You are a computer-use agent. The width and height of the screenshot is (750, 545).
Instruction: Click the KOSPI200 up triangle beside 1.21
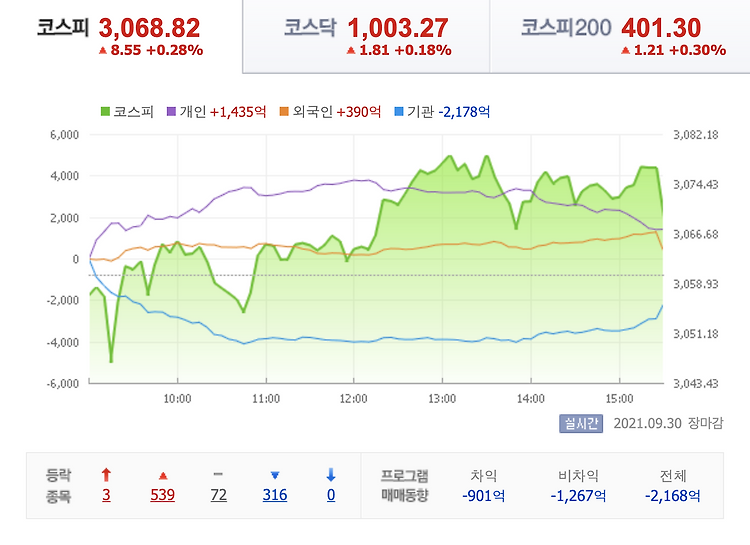click(x=625, y=50)
